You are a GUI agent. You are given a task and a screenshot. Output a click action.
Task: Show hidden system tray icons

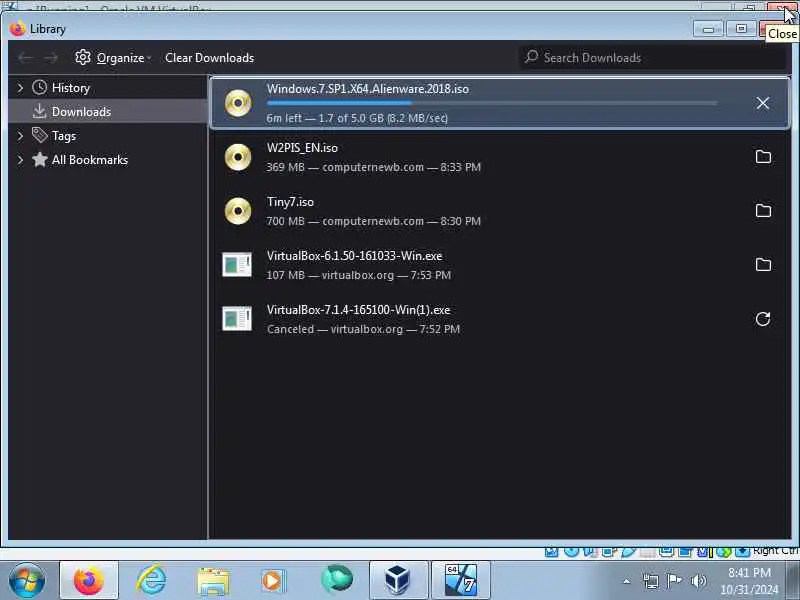(x=627, y=581)
